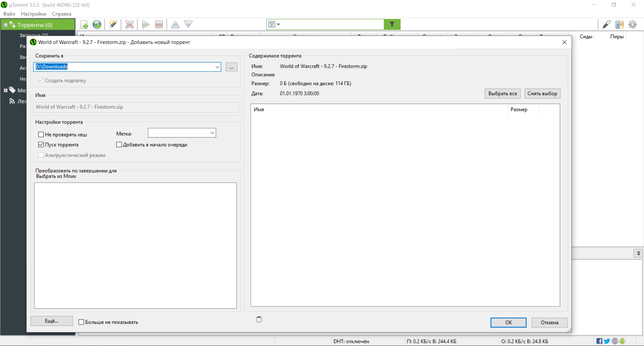Open preferences via gear icon
Viewport: 644px width, 346px height.
[633, 24]
